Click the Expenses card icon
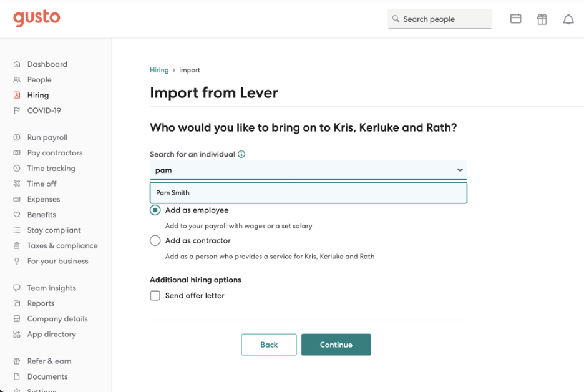 (x=17, y=199)
